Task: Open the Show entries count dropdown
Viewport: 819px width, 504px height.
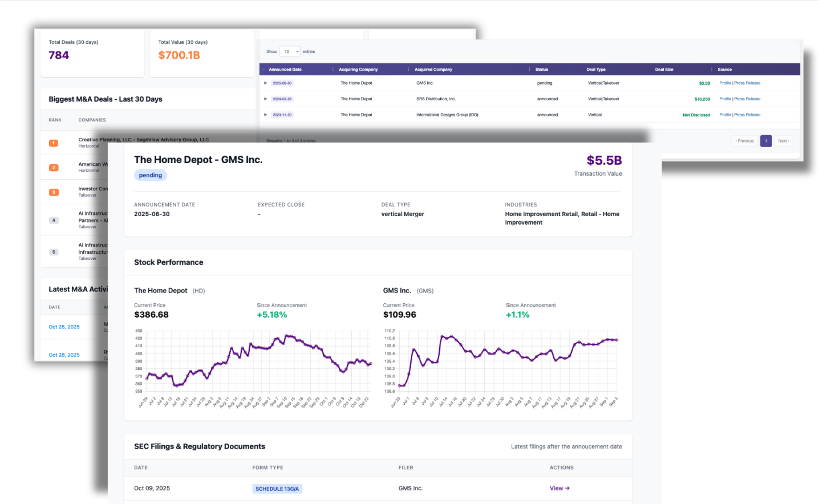Action: click(290, 51)
